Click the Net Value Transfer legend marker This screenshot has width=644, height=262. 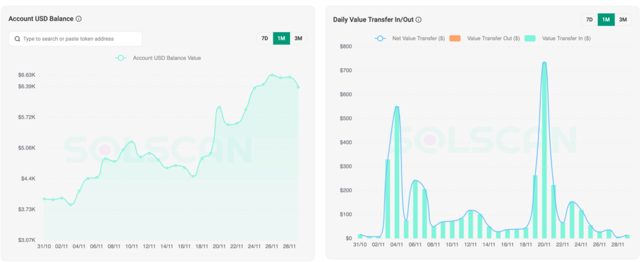tap(380, 38)
